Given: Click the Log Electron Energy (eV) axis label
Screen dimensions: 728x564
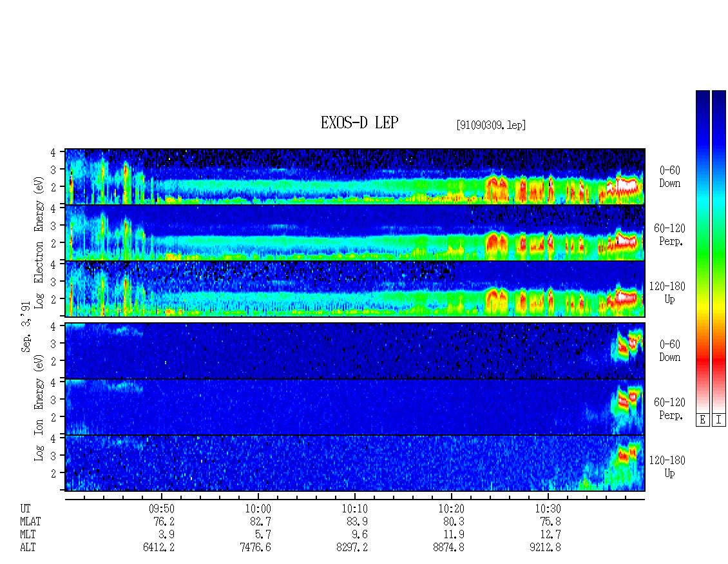Looking at the screenshot, I should [x=39, y=242].
